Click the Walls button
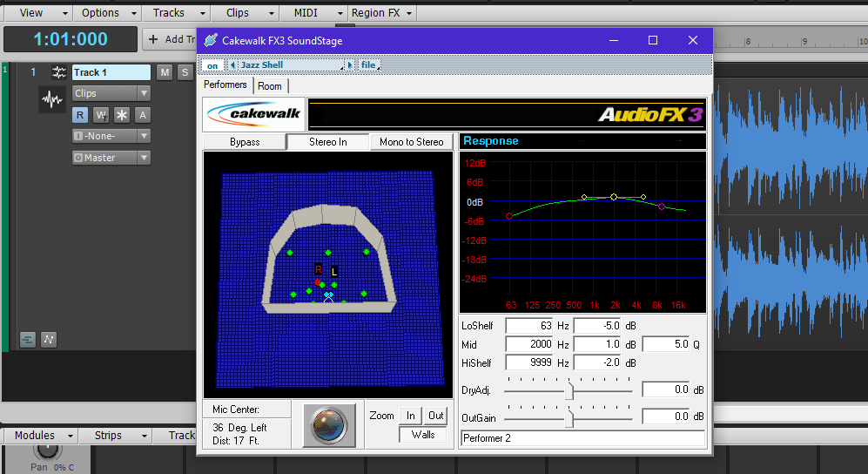This screenshot has width=868, height=474. [x=423, y=435]
